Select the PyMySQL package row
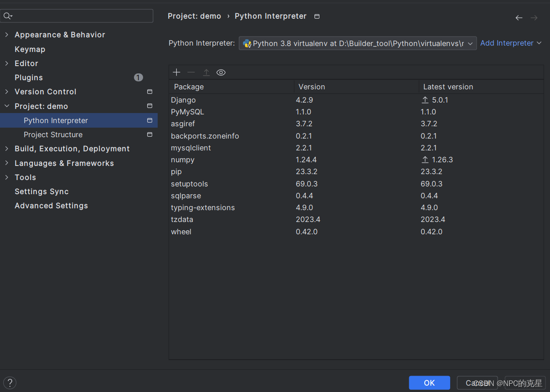Viewport: 550px width, 392px height. (356, 112)
